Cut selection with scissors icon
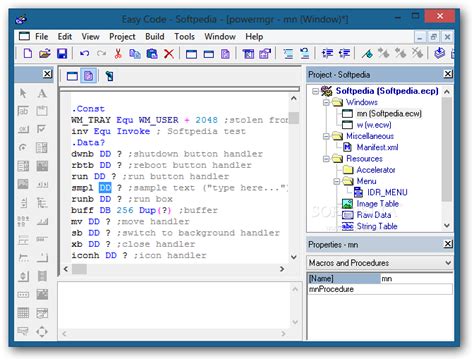The height and width of the screenshot is (361, 474). (118, 53)
